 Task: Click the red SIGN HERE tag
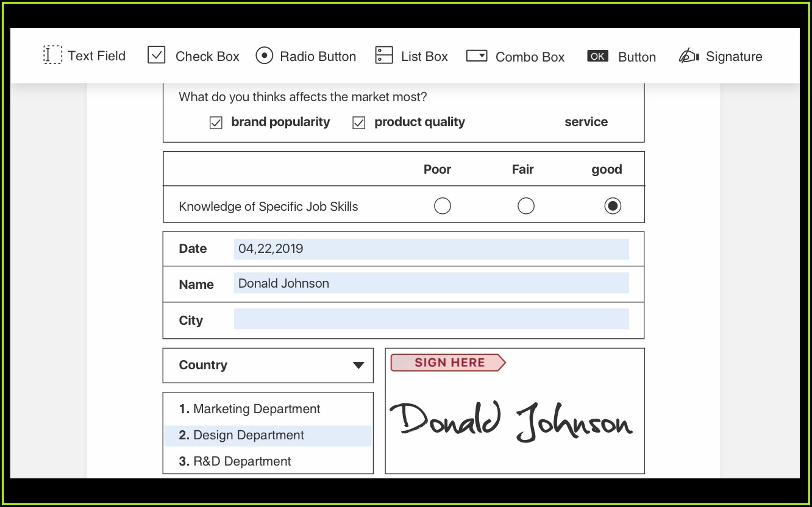point(448,363)
